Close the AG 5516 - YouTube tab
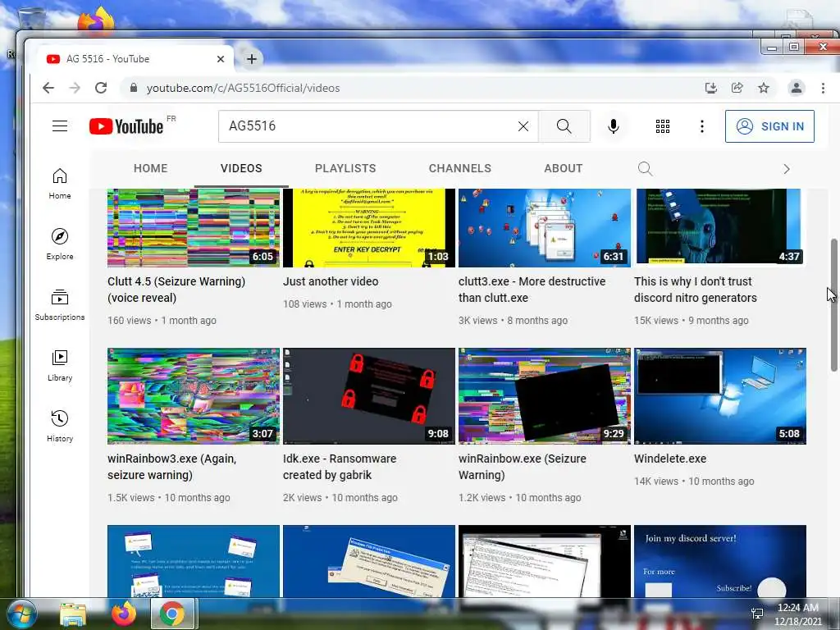The width and height of the screenshot is (840, 630). [220, 59]
